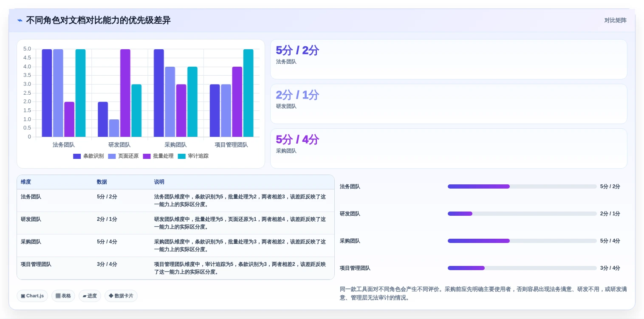This screenshot has width=644, height=319.
Task: Click 研发团队 axis label under chart
Action: (119, 145)
